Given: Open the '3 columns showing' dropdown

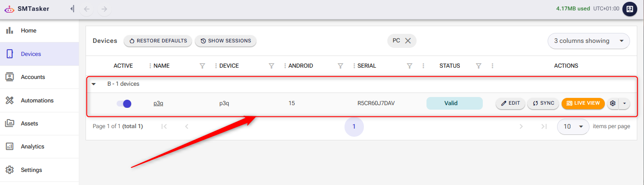Looking at the screenshot, I should point(589,41).
